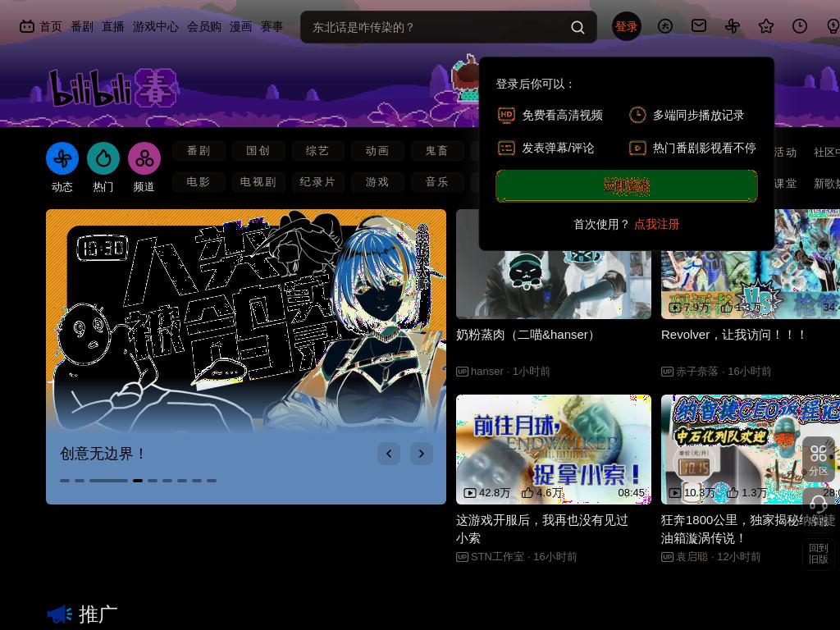Open 漫画 in top navigation
840x630 pixels.
pos(240,26)
